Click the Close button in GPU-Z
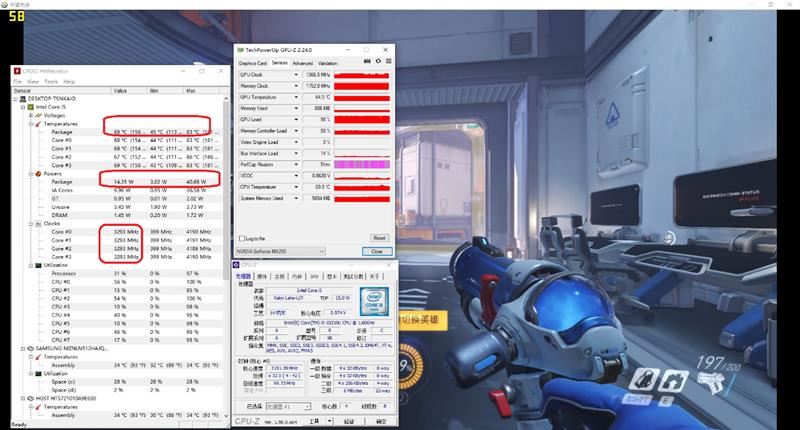This screenshot has width=800, height=430. pos(377,251)
